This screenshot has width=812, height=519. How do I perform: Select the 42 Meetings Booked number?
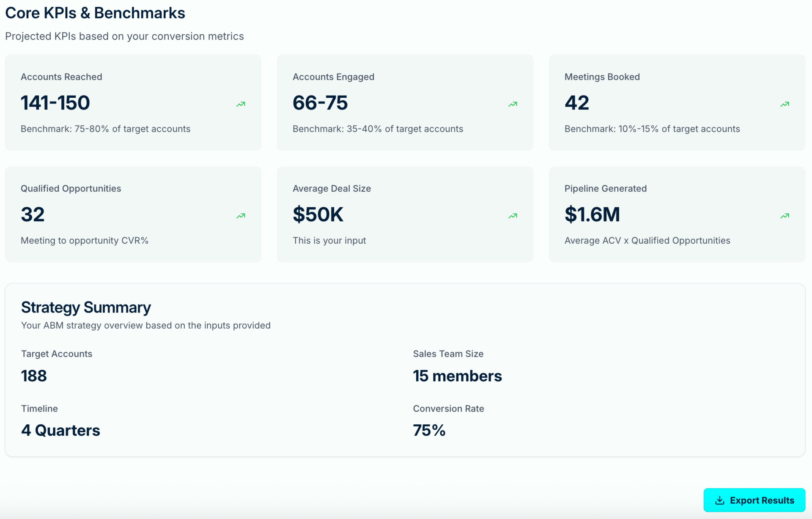(x=576, y=103)
